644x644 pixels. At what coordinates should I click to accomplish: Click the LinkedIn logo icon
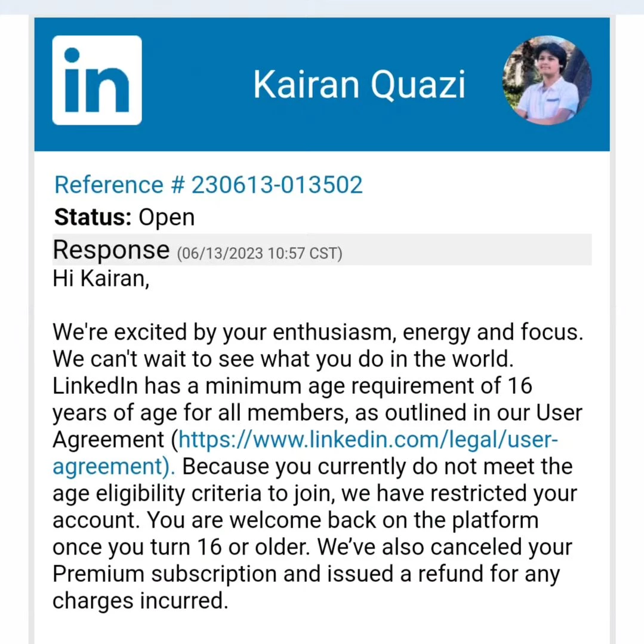[x=97, y=80]
